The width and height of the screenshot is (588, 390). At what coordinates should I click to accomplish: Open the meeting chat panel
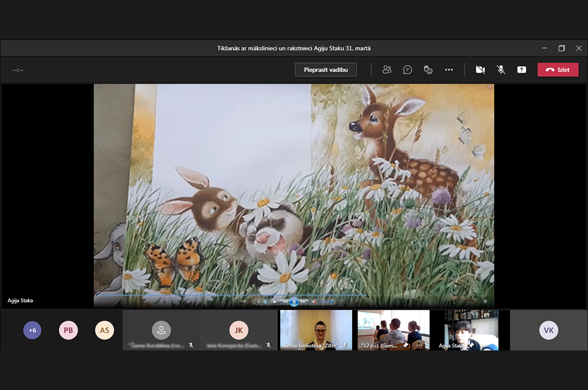(x=407, y=69)
